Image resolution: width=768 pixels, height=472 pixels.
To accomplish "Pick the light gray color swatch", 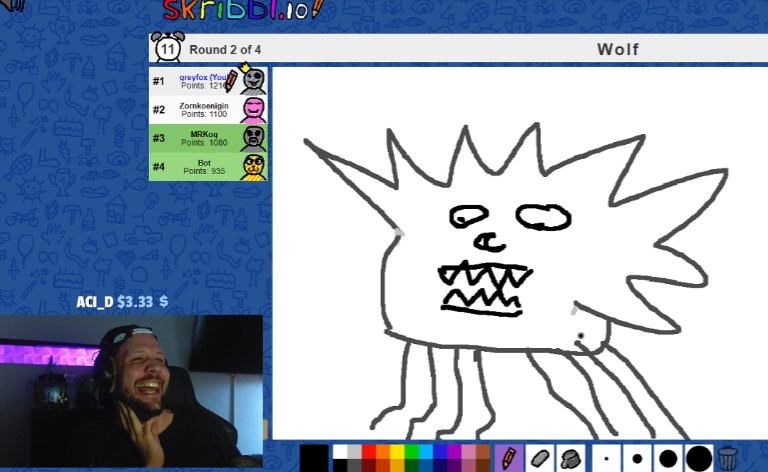I will [355, 451].
